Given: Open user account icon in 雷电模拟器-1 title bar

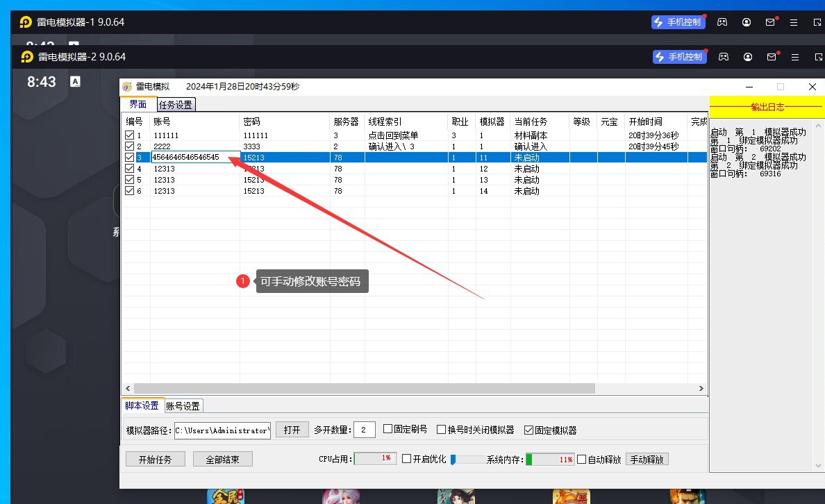Looking at the screenshot, I should 746,22.
